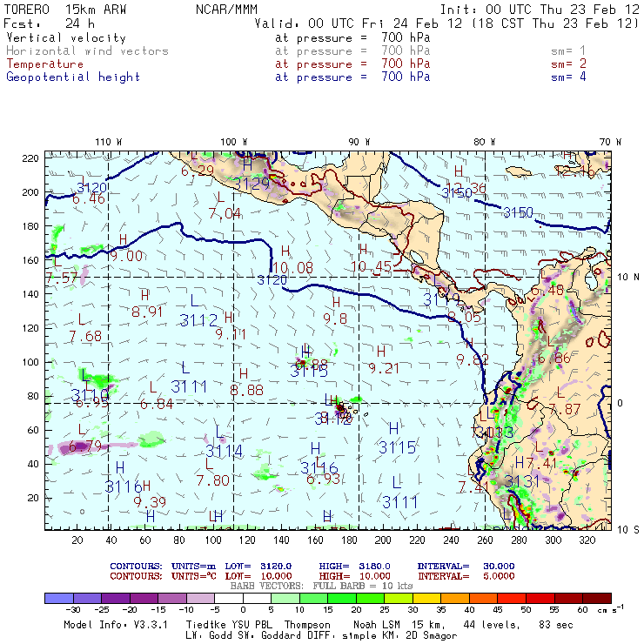Screen dimensions: 644x644
Task: Click the '10 S' latitude label
Action: point(628,530)
